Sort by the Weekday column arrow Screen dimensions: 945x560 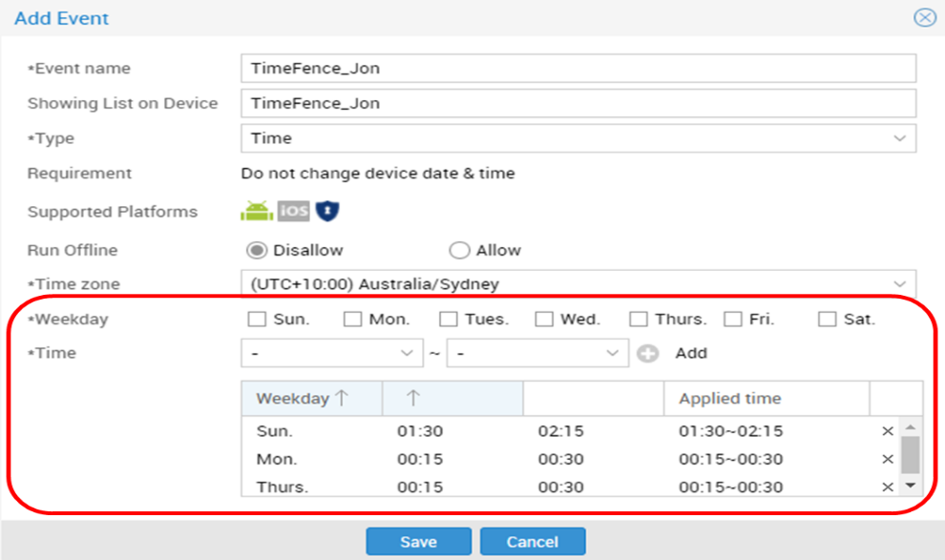(342, 398)
